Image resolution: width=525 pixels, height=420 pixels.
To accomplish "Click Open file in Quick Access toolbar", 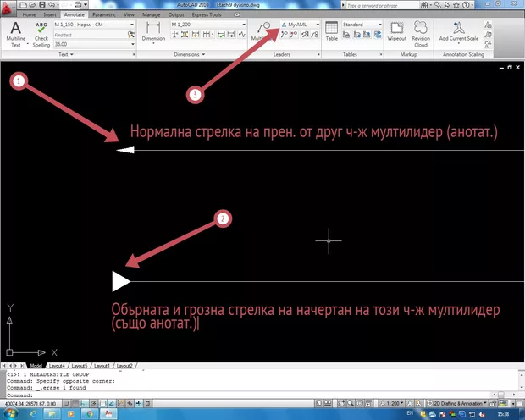I will (x=32, y=5).
